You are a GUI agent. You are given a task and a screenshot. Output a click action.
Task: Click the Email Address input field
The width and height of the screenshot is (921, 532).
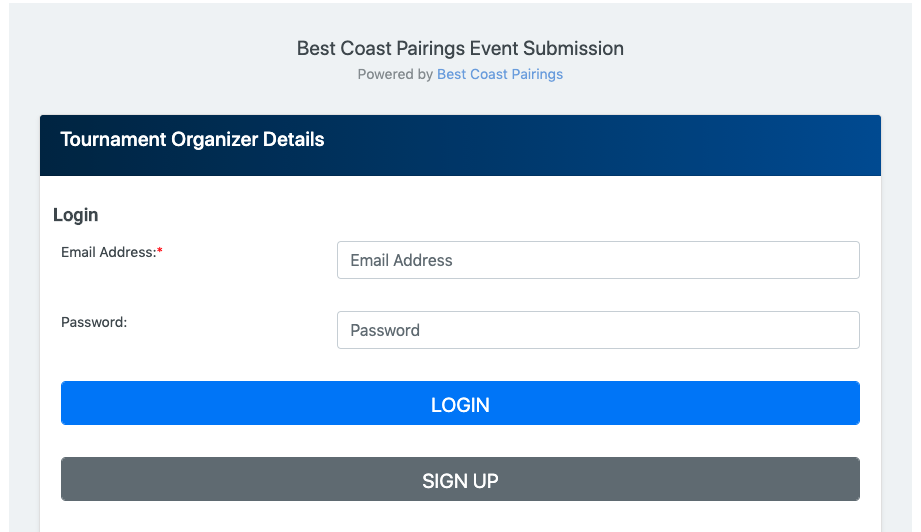598,260
